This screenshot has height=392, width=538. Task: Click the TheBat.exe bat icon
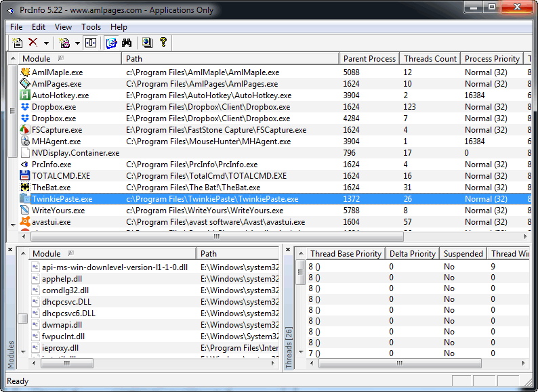point(25,188)
